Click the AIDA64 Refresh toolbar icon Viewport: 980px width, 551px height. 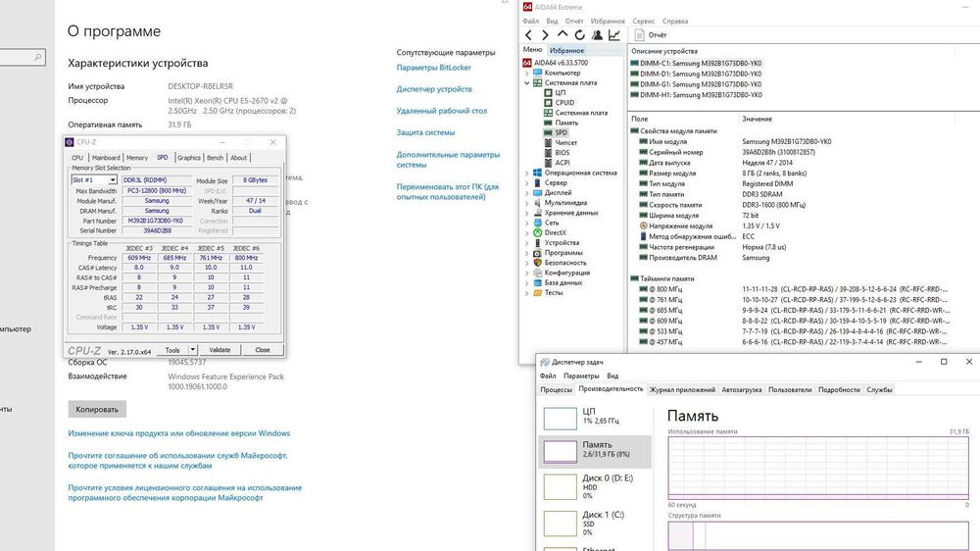click(x=579, y=35)
